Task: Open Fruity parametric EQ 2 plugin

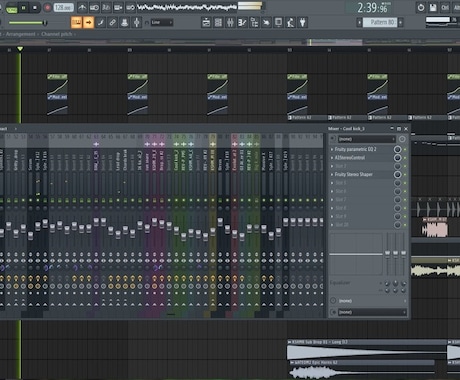Action: (x=355, y=149)
